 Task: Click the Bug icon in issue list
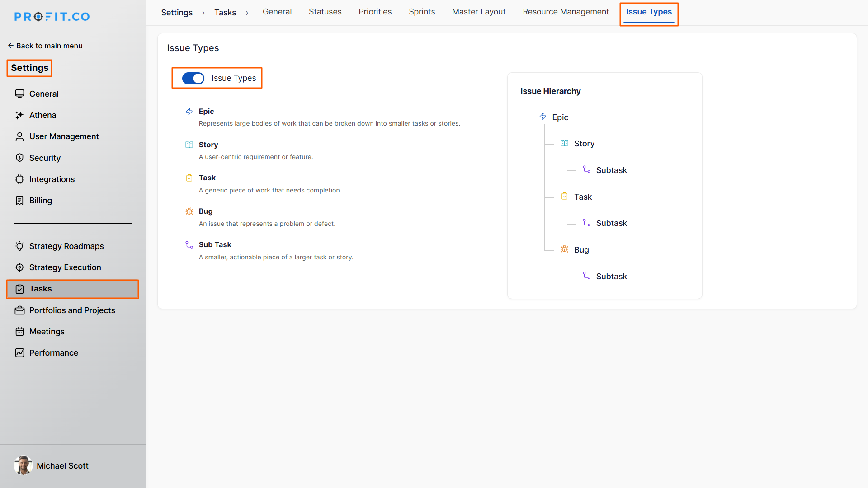click(x=189, y=211)
